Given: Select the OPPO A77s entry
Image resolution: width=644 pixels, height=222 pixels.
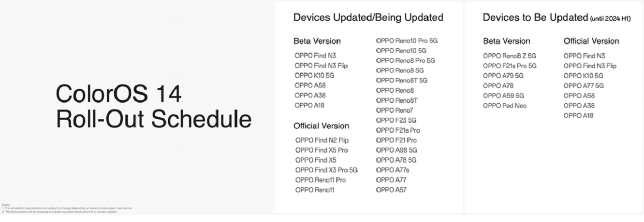Looking at the screenshot, I should click(x=392, y=170).
